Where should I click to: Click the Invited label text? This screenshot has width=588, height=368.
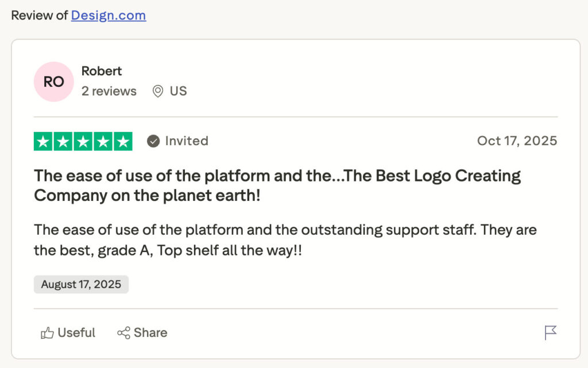pyautogui.click(x=187, y=141)
